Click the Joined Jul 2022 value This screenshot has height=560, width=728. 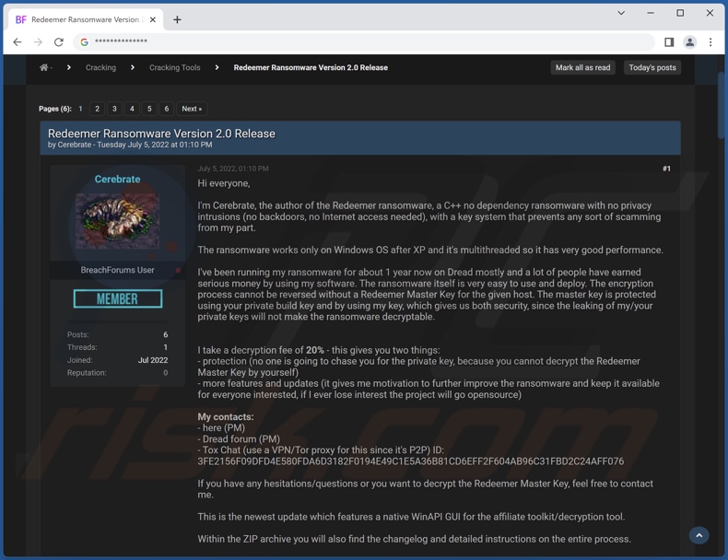coord(153,360)
